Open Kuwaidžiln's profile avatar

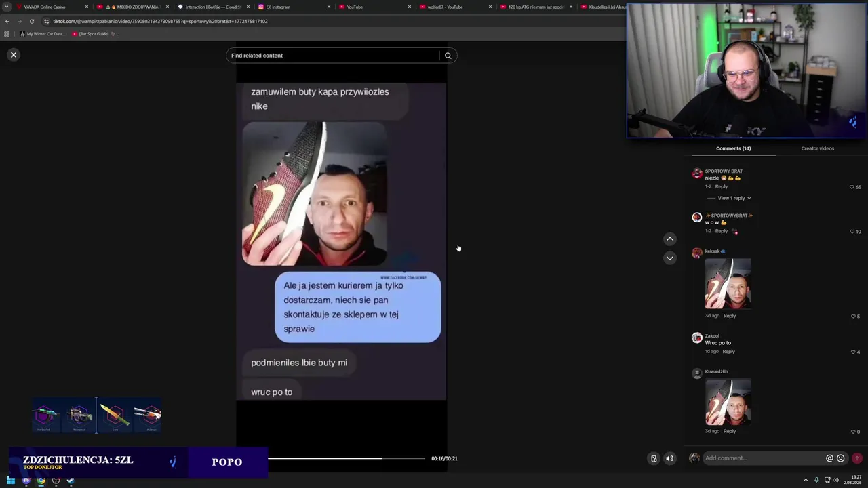pyautogui.click(x=696, y=373)
